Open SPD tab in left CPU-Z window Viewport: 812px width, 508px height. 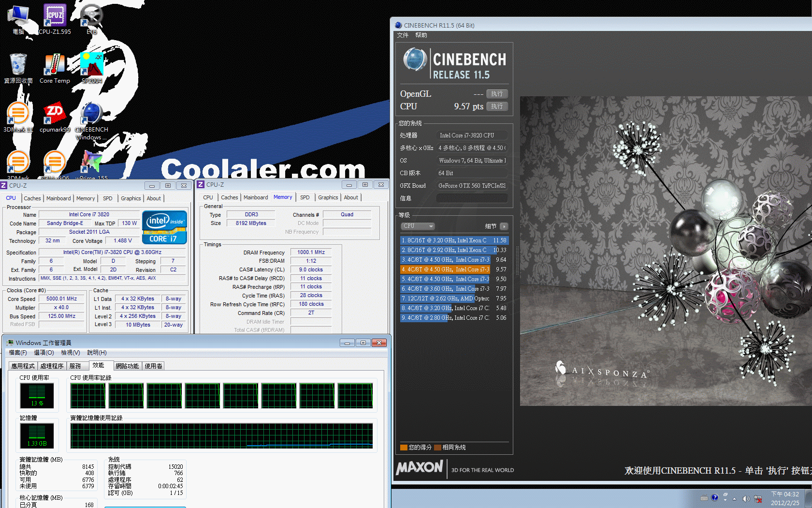[x=108, y=198]
